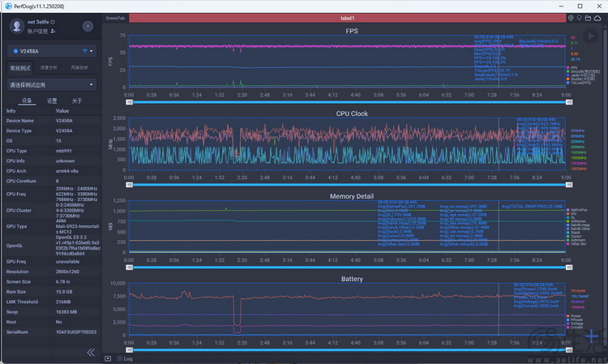Screen dimensions: 608x364
Task: Expand the dropdown arrow next to Log
Action: click(x=109, y=358)
